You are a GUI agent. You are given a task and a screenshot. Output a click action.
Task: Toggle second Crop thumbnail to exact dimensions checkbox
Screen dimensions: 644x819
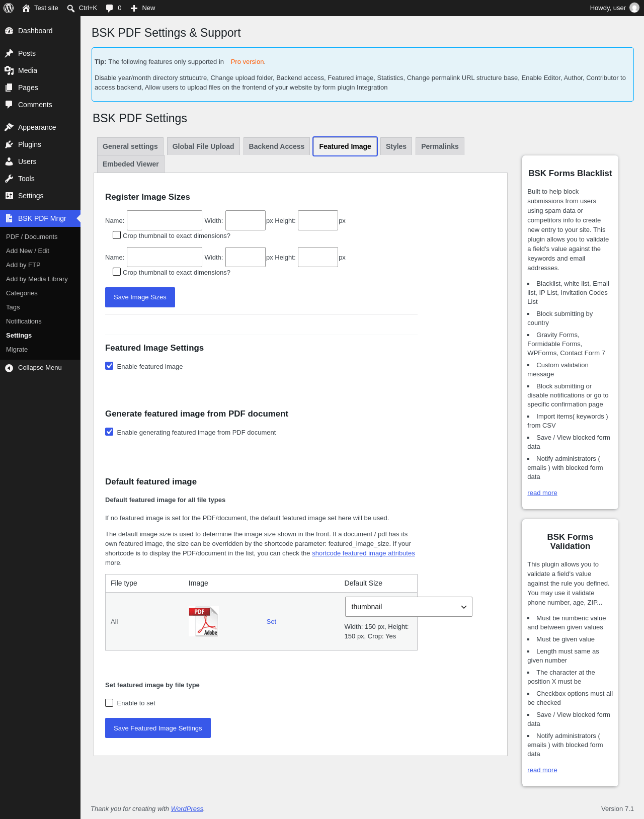[x=117, y=272]
